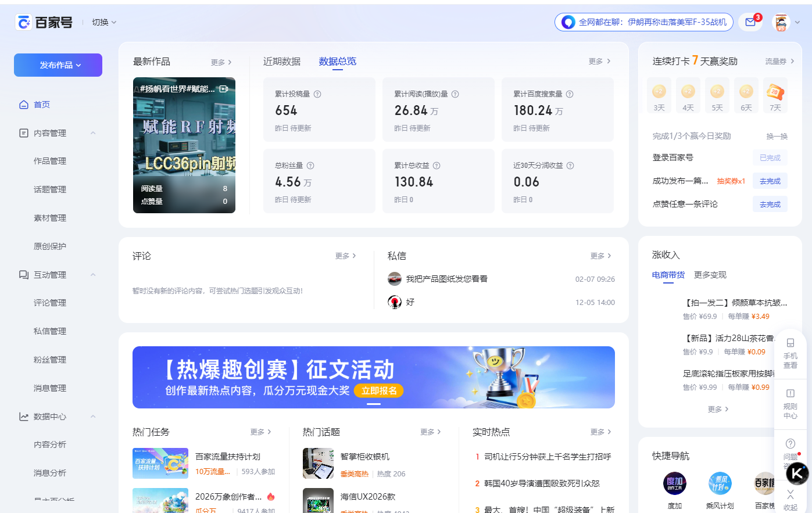This screenshot has width=812, height=513.
Task: Click help icon beside 总粉丝量
Action: click(310, 166)
